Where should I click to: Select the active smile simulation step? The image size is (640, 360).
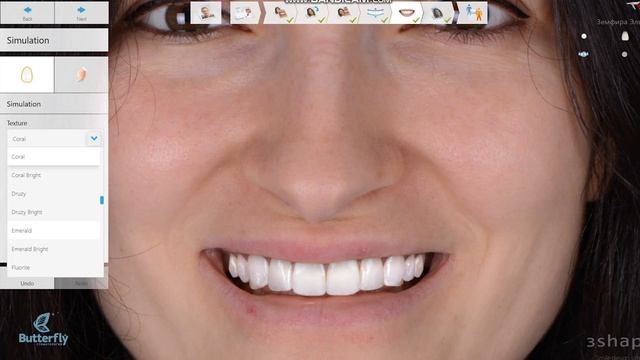[407, 13]
